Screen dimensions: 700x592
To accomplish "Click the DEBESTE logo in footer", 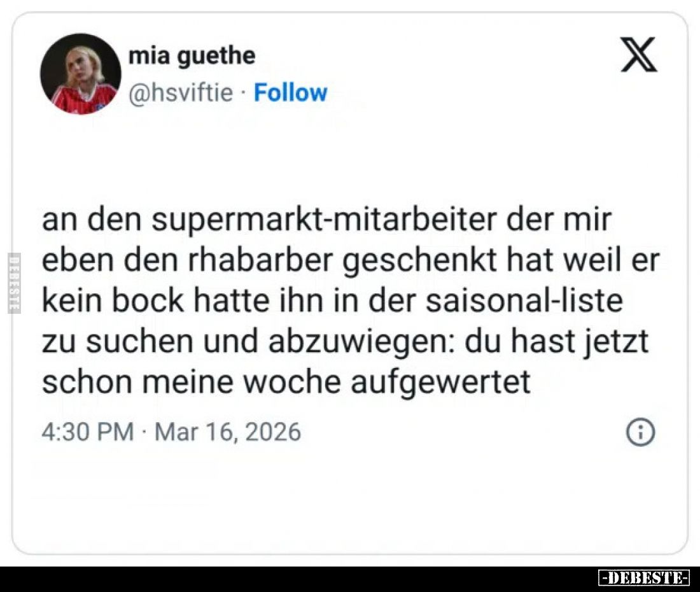I will (644, 578).
